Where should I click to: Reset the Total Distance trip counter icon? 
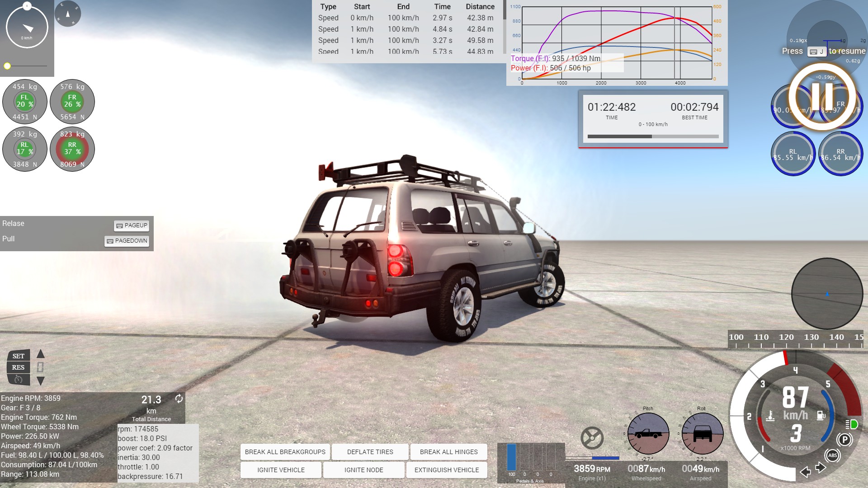point(179,399)
